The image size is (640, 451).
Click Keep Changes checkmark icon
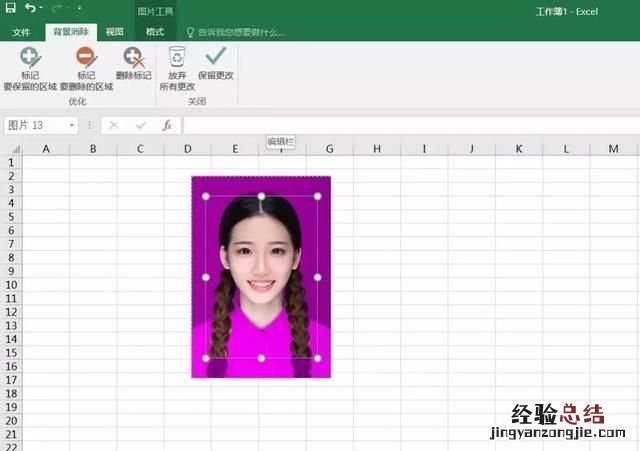216,58
